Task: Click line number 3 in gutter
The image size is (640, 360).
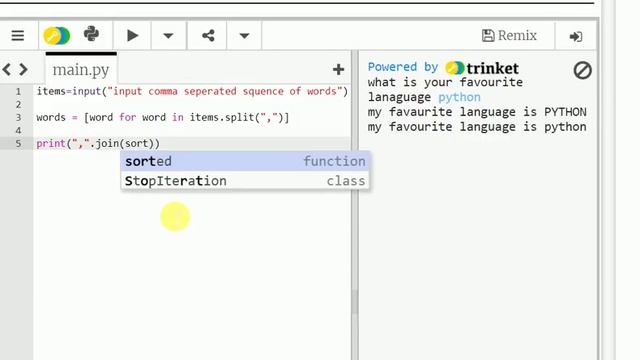Action: point(18,118)
